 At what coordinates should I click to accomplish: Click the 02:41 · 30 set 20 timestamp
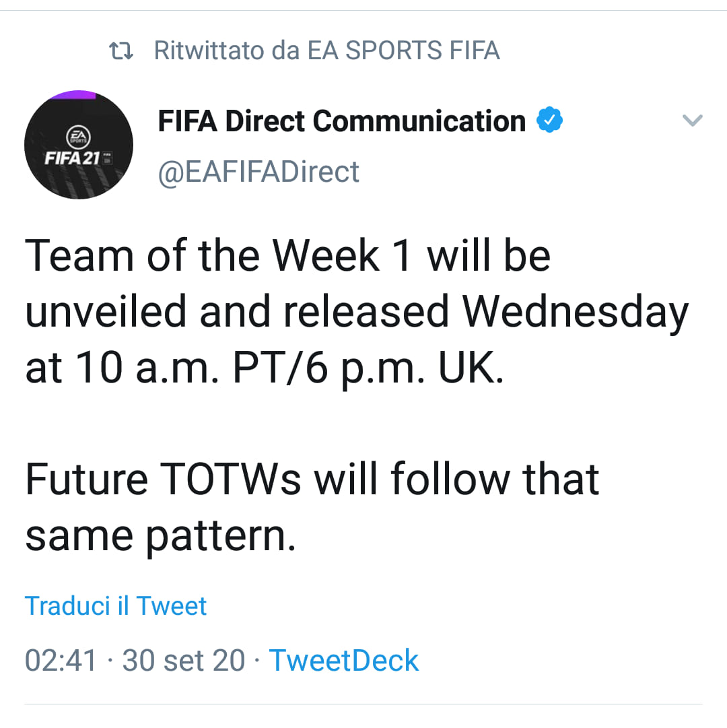(x=135, y=660)
